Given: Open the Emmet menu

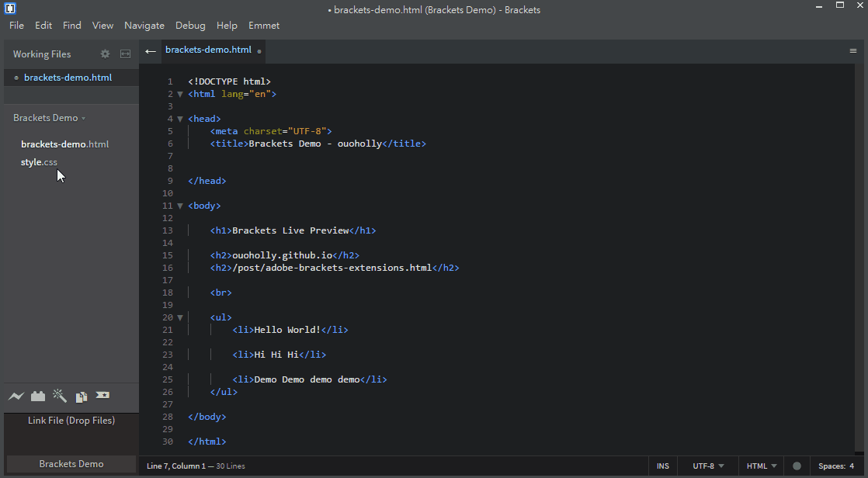Looking at the screenshot, I should [x=264, y=26].
